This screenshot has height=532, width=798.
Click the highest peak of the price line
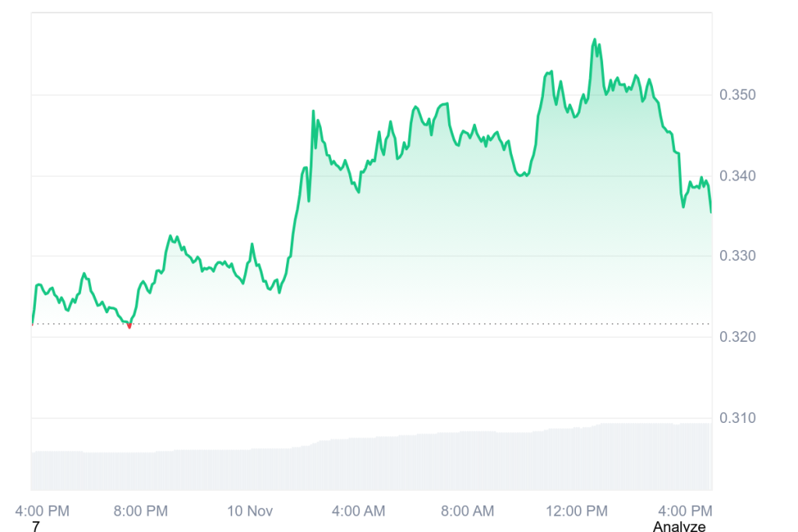click(595, 39)
